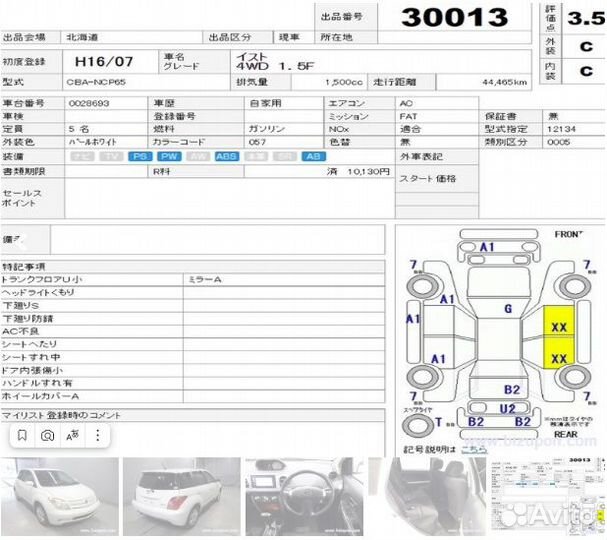Tap the translate text icon
This screenshot has width=607, height=540.
[x=72, y=435]
